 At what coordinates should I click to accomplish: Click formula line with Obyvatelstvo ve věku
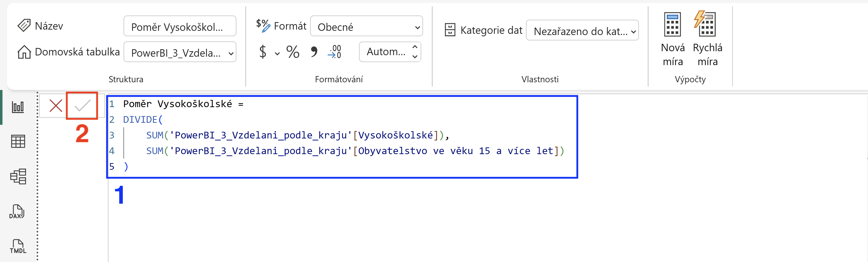click(x=355, y=151)
